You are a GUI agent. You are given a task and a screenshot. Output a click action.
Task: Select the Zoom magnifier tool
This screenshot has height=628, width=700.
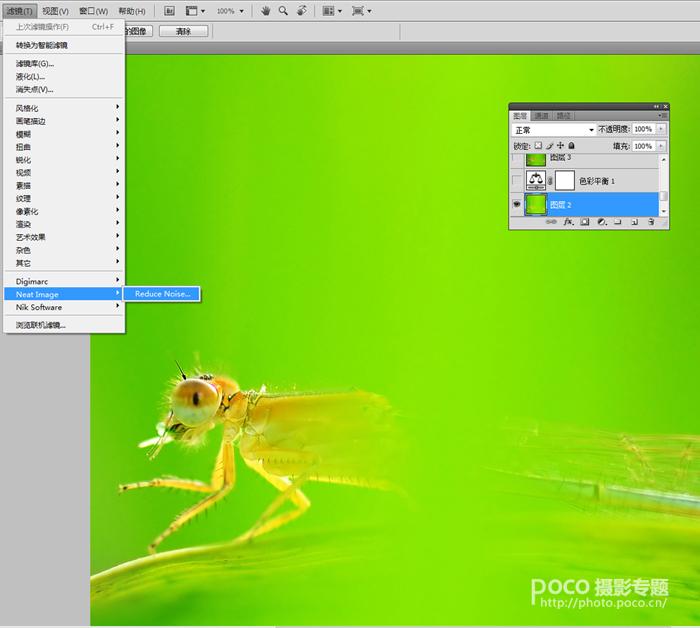click(x=284, y=11)
